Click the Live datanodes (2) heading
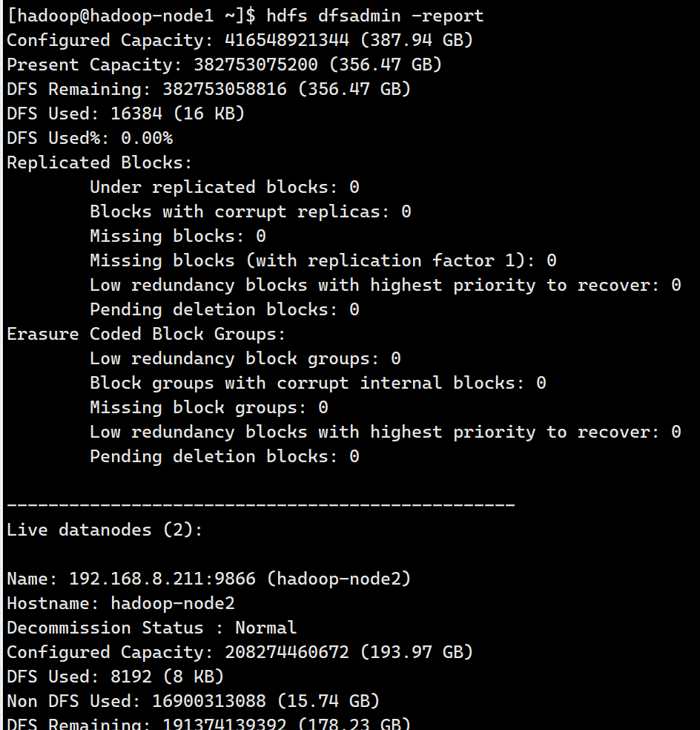This screenshot has width=700, height=730. click(105, 530)
